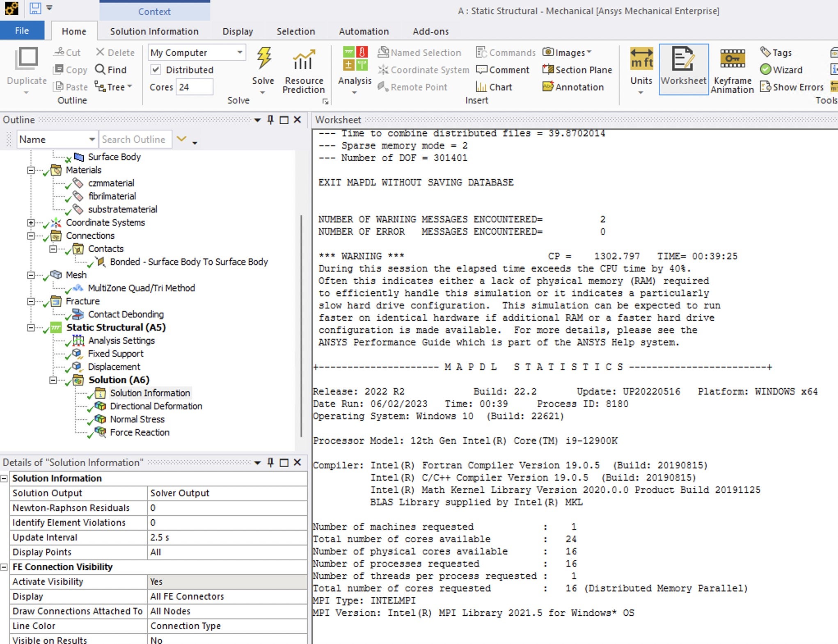
Task: Click Line Color value Connection Type
Action: coord(227,626)
